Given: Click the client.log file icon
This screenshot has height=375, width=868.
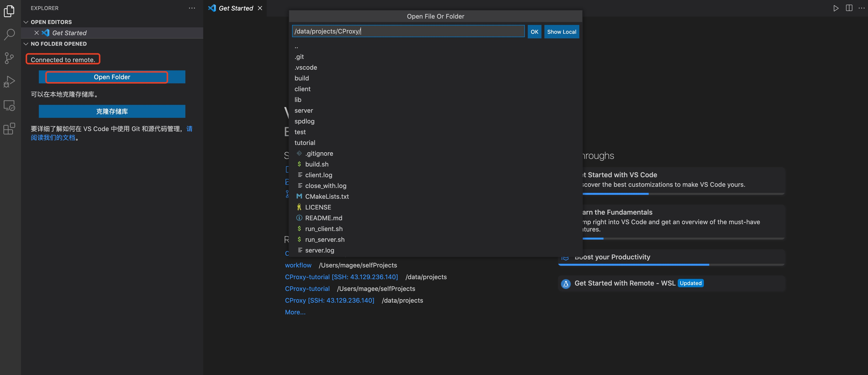Looking at the screenshot, I should coord(300,175).
